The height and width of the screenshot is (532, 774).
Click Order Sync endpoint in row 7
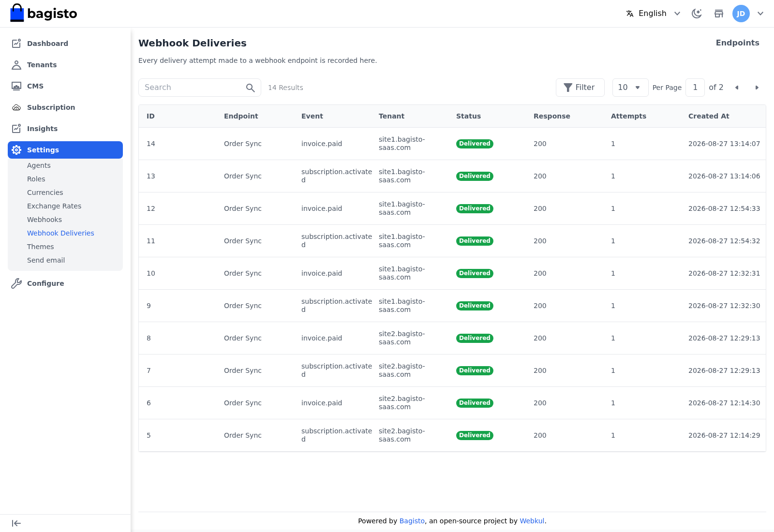point(243,370)
